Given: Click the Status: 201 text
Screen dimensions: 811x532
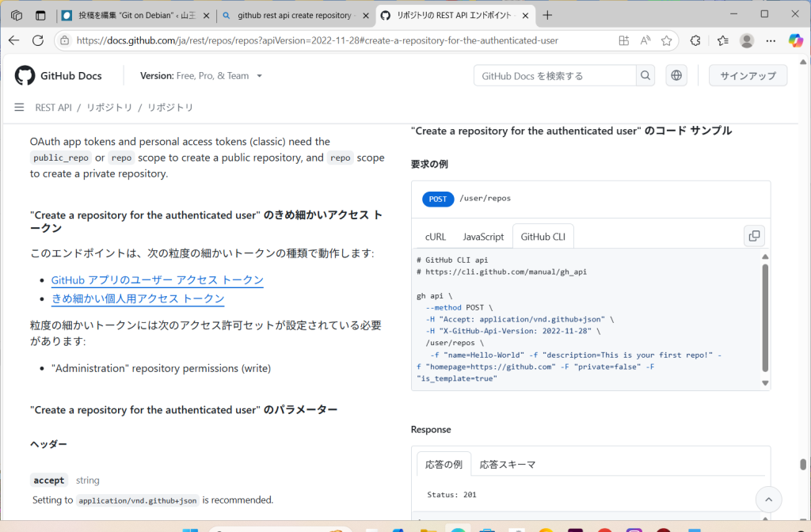Looking at the screenshot, I should [451, 495].
